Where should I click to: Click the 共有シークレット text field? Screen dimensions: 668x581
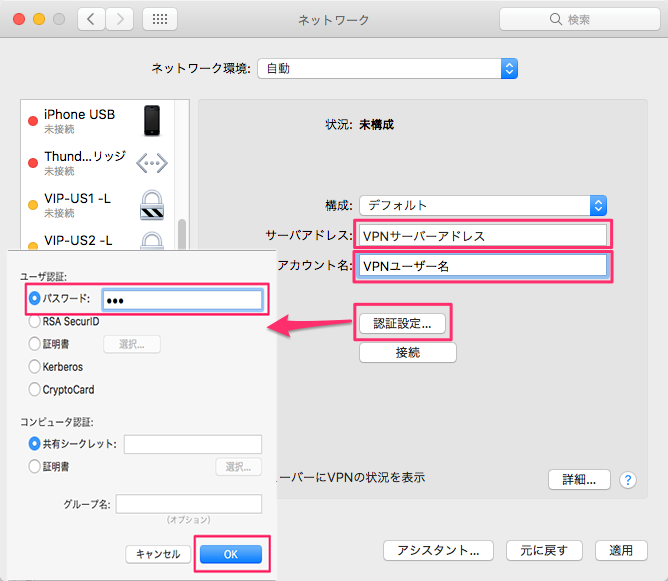point(193,444)
